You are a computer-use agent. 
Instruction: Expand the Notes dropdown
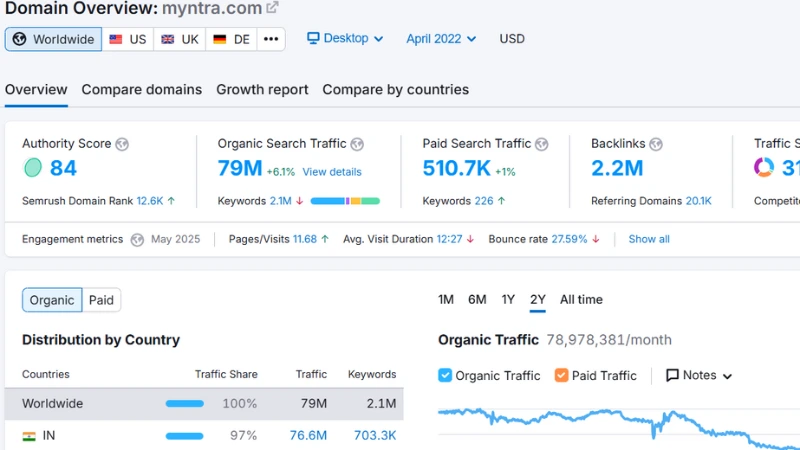pos(699,376)
